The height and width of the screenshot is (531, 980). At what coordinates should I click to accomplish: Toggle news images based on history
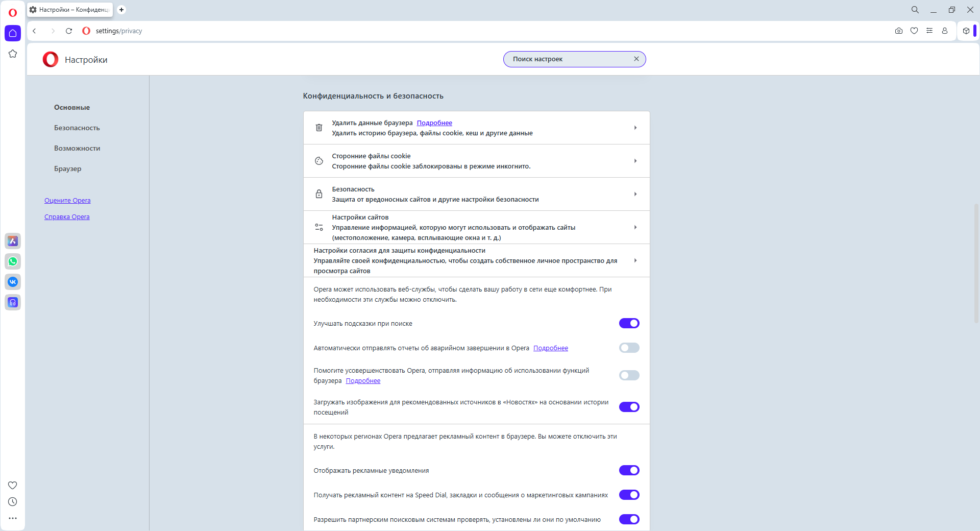tap(629, 407)
